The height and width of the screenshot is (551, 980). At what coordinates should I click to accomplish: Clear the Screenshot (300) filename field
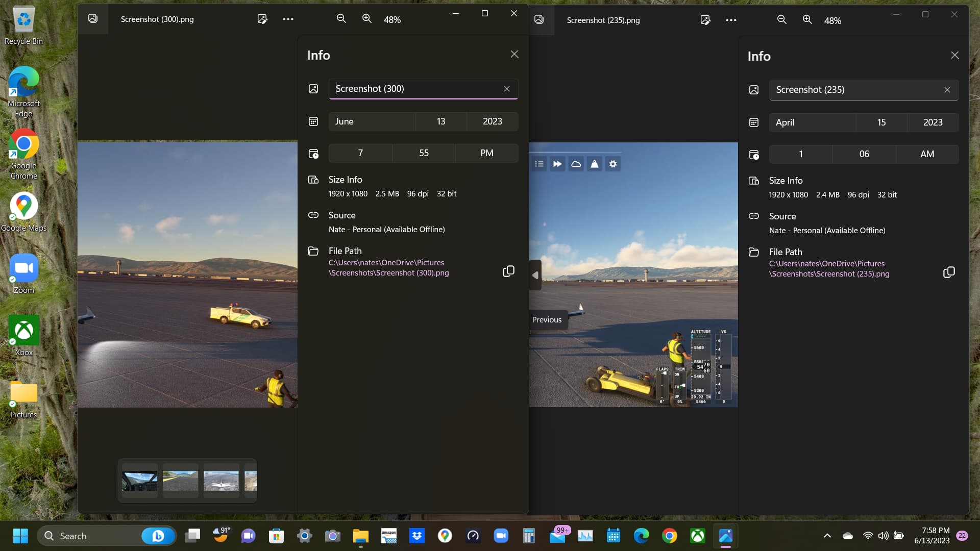(x=507, y=89)
